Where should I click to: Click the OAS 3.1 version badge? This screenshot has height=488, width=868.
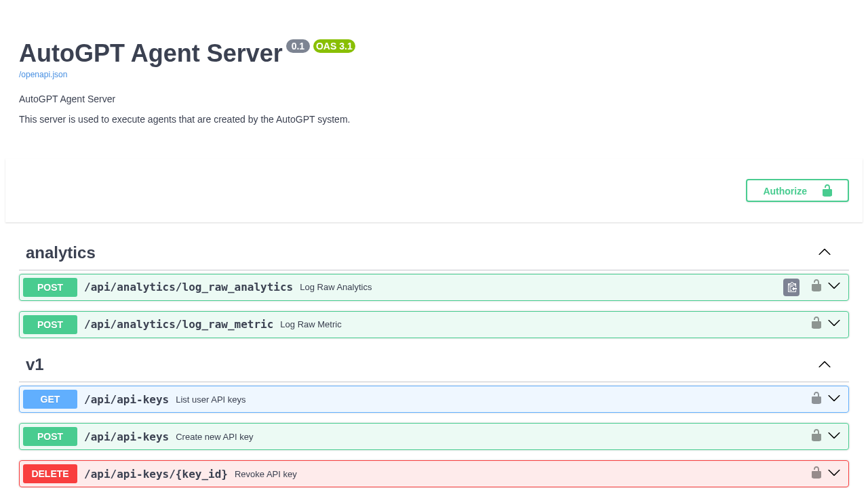click(x=334, y=46)
